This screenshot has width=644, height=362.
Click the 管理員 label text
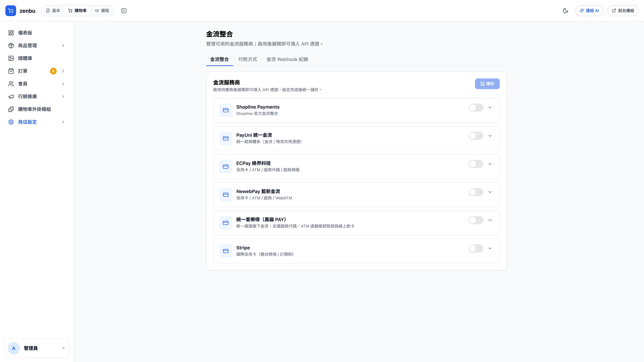(31, 348)
